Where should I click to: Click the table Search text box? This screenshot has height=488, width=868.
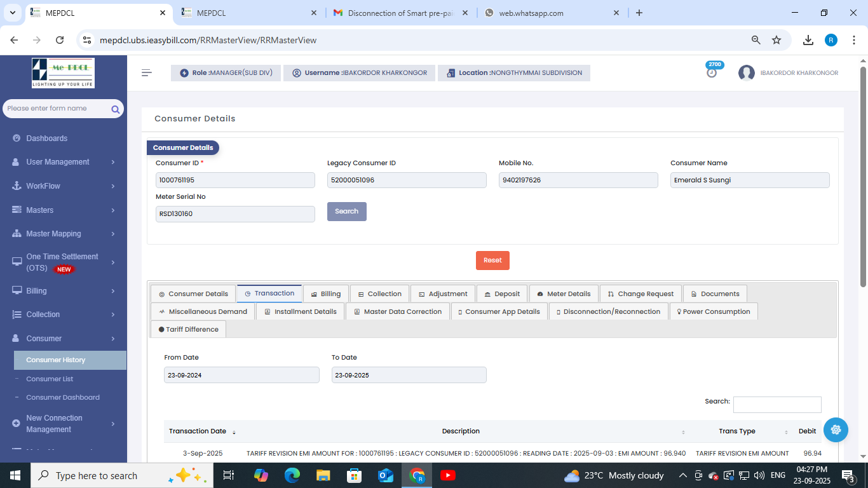777,405
